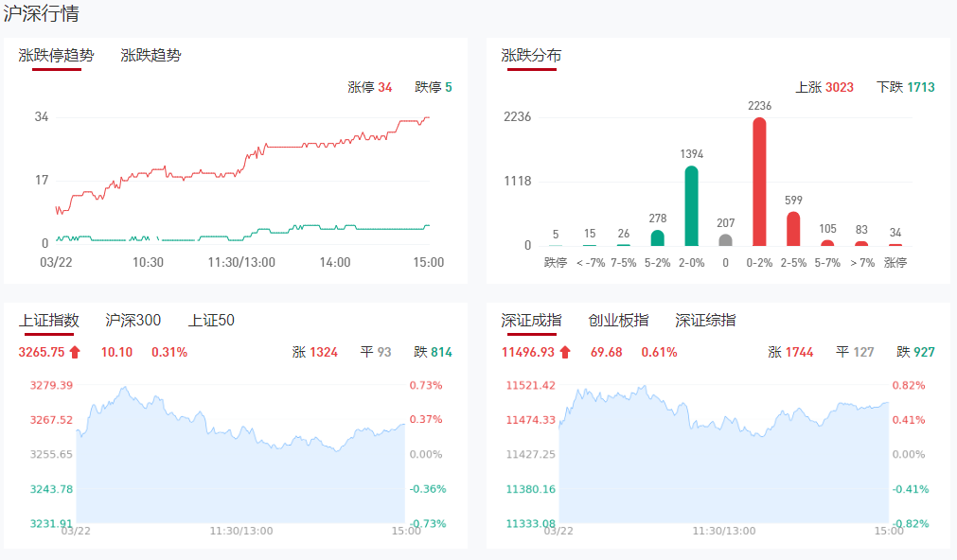Click the red up arrow beside 11496.93
This screenshot has width=957, height=560.
click(x=565, y=353)
